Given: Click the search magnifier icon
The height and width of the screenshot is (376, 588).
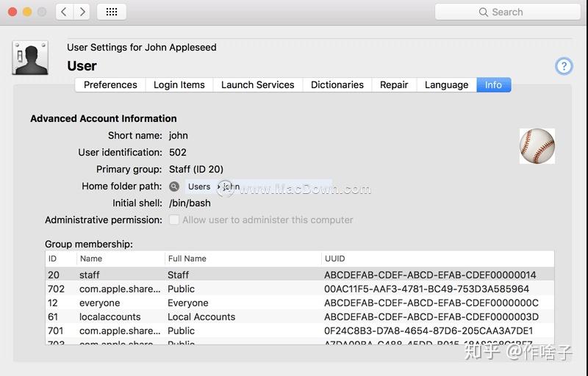Looking at the screenshot, I should 484,12.
